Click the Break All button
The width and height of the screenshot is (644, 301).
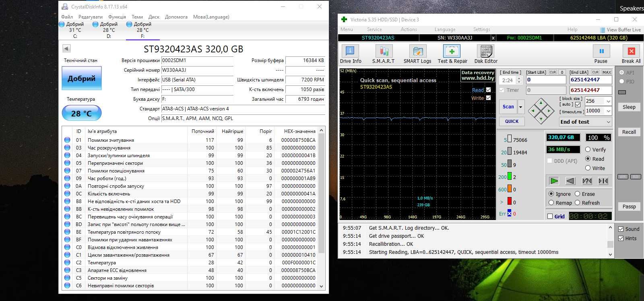631,54
